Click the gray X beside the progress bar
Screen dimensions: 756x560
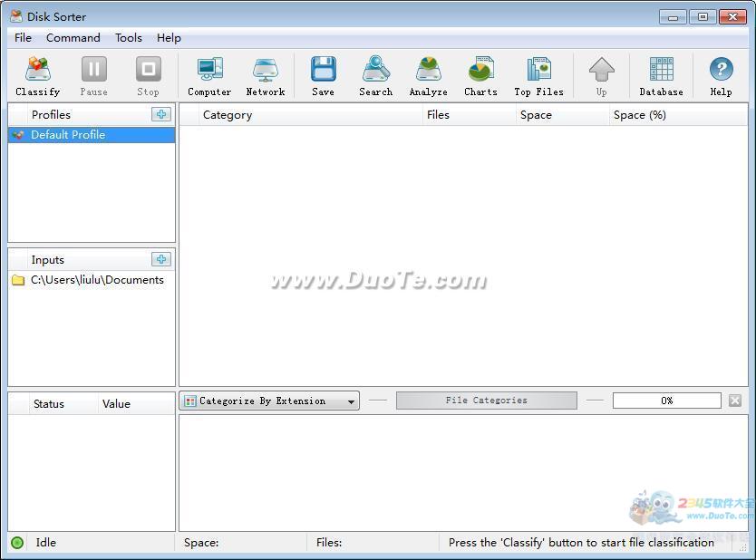(735, 401)
